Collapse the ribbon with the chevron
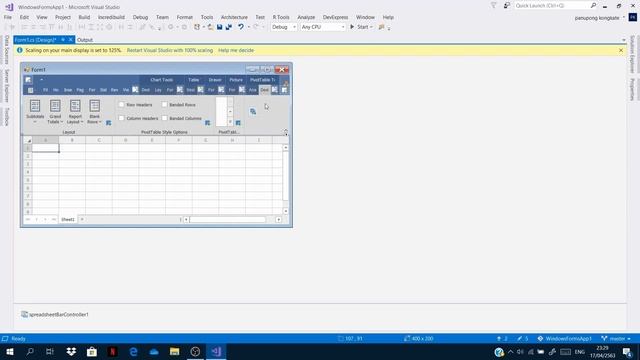 (x=286, y=132)
